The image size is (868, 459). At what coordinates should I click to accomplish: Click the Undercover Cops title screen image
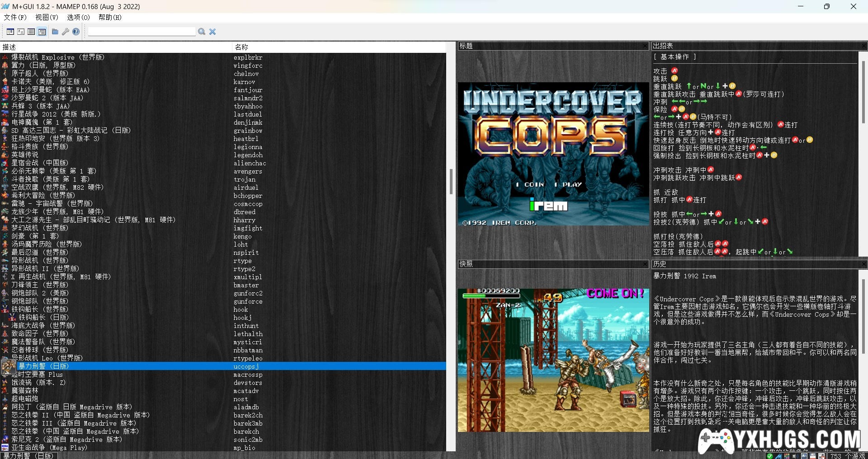(553, 154)
